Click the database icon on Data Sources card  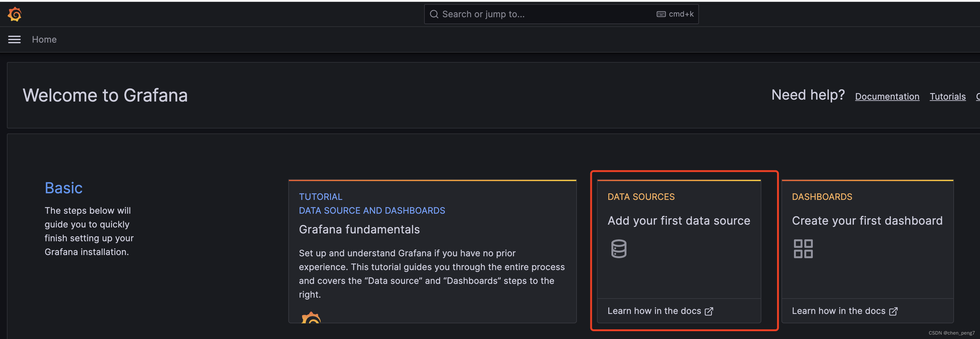(619, 248)
